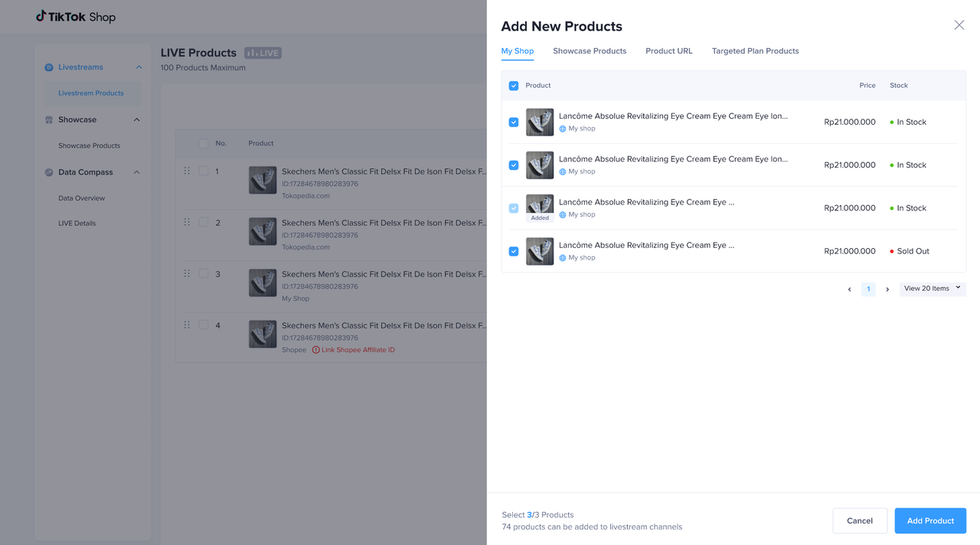Click globe icon on the Sold Out row
This screenshot has width=980, height=545.
(x=563, y=258)
